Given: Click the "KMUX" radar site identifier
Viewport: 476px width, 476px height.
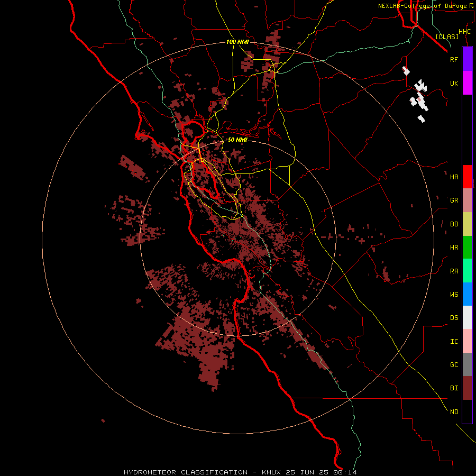Looking at the screenshot, I should click(272, 472).
